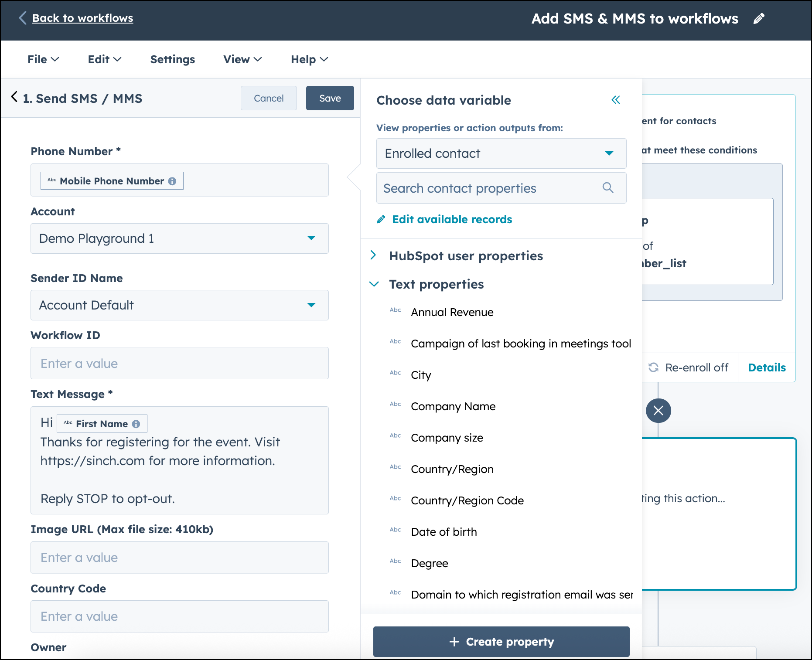Click the search icon in contact properties search
The image size is (812, 660).
[x=608, y=188]
